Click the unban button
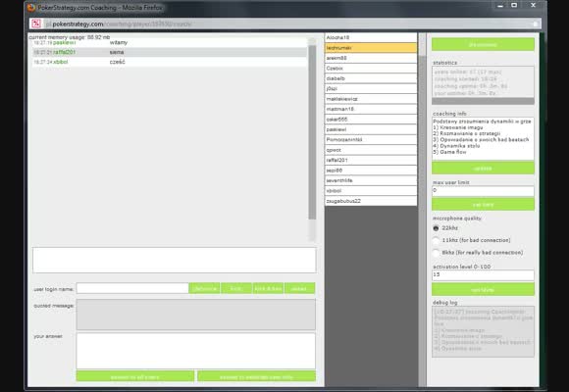The width and height of the screenshot is (569, 392). 299,288
